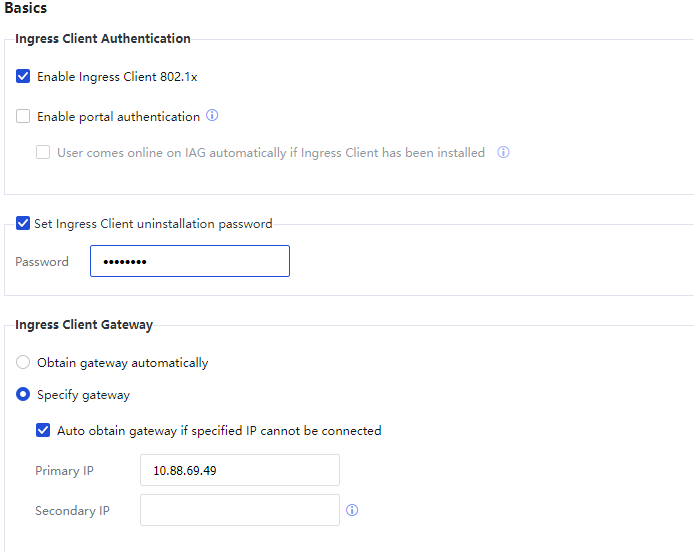The height and width of the screenshot is (552, 694).
Task: Toggle Auto obtain gateway if IP unreachable
Action: tap(43, 431)
